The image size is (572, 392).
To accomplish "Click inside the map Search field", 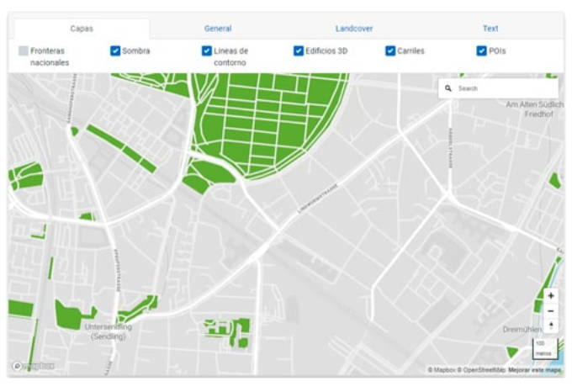I will click(505, 88).
